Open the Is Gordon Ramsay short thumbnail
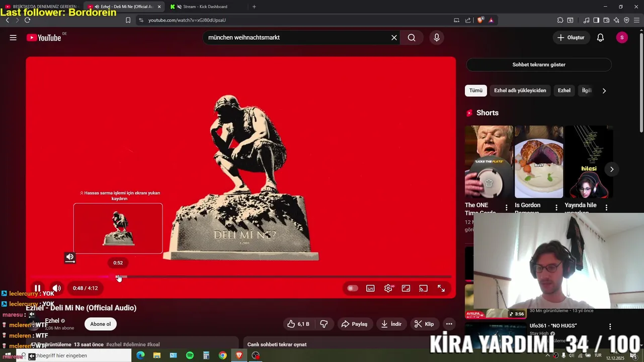This screenshot has height=362, width=644. pyautogui.click(x=539, y=162)
